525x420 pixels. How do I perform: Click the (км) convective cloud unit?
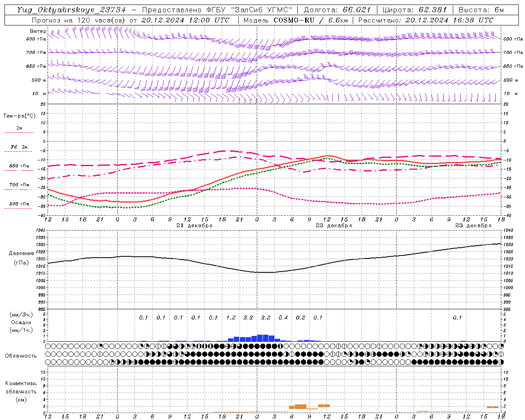[21, 399]
